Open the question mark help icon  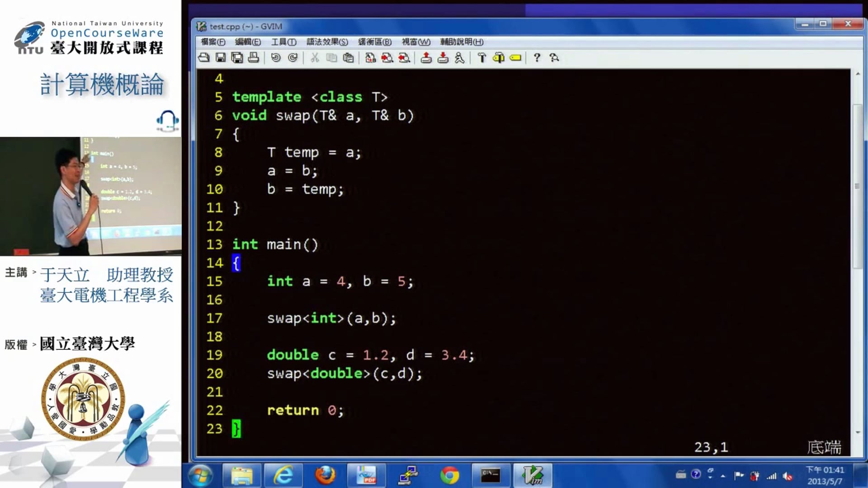tap(537, 57)
